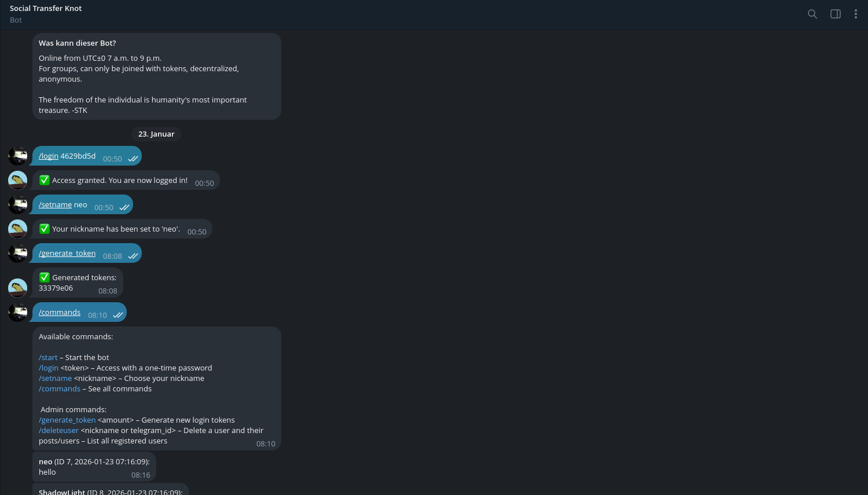Image resolution: width=868 pixels, height=495 pixels.
Task: Toggle the chat sidebar panel icon
Action: pos(835,14)
